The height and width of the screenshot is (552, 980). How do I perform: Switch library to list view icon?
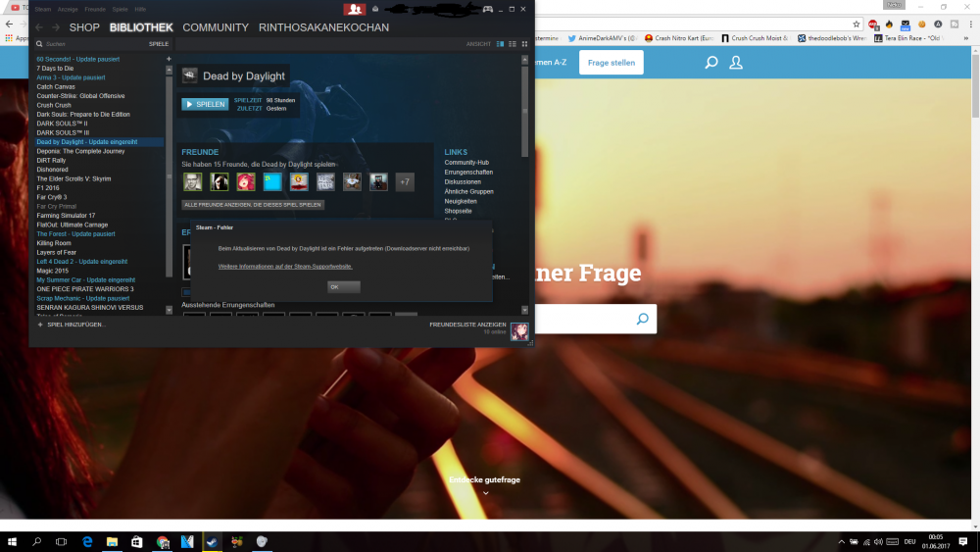tap(513, 44)
